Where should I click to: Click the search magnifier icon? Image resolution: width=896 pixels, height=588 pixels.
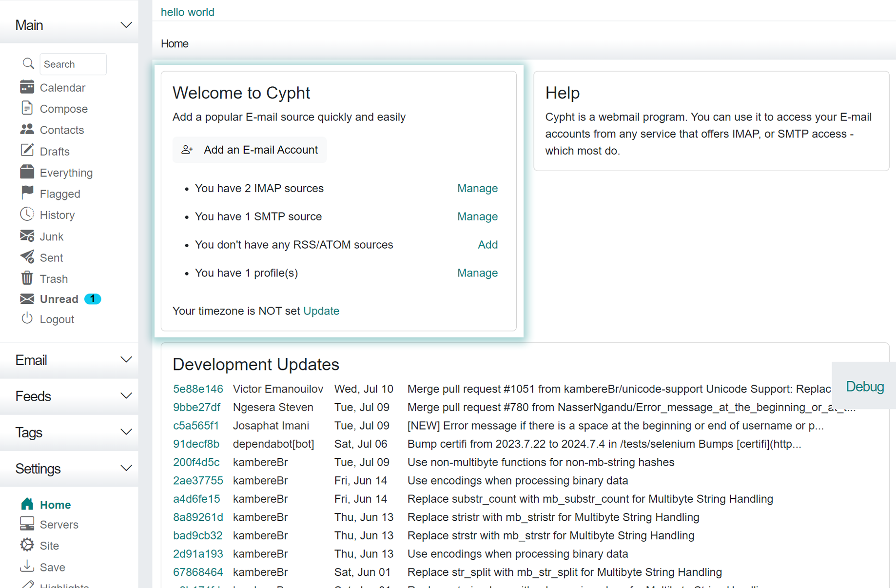28,64
